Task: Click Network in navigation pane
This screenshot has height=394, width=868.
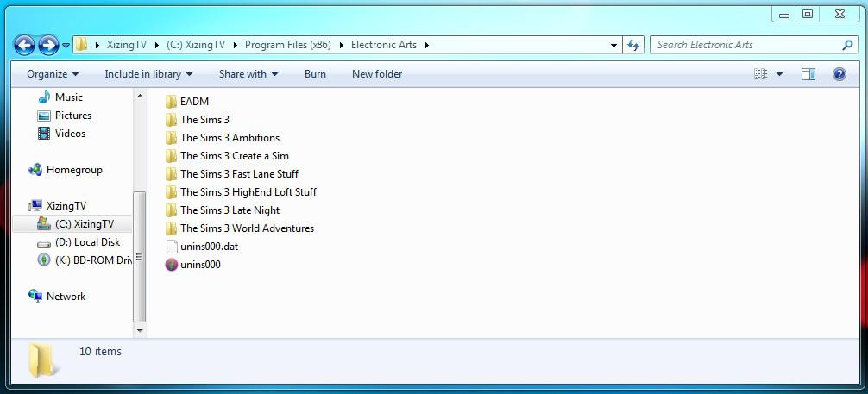Action: [66, 297]
